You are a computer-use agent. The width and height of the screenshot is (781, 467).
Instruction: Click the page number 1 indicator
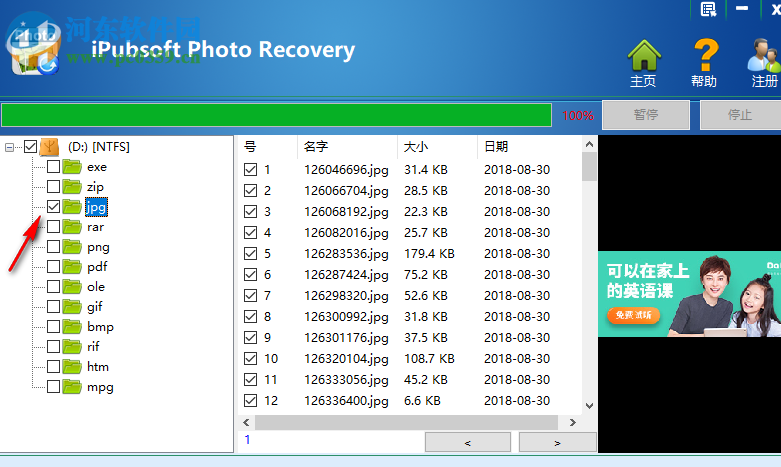(247, 439)
